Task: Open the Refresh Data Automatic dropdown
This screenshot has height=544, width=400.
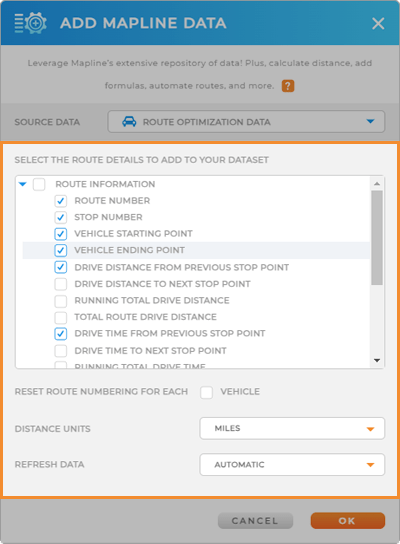Action: click(x=292, y=465)
